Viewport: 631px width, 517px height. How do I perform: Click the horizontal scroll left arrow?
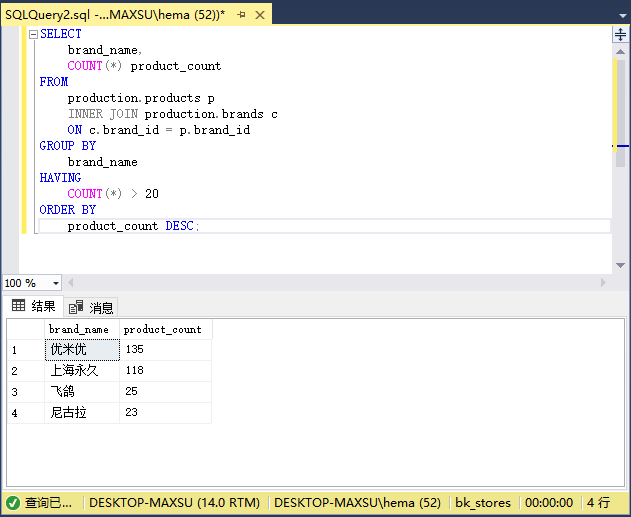point(70,282)
